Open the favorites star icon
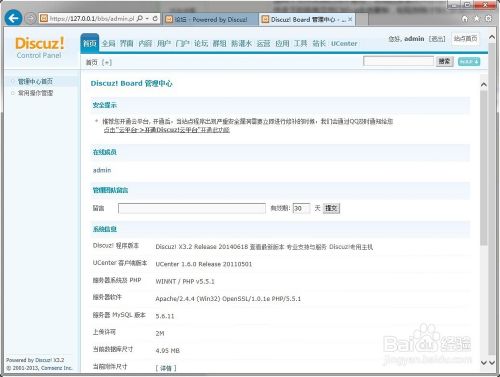The height and width of the screenshot is (377, 500). (476, 19)
